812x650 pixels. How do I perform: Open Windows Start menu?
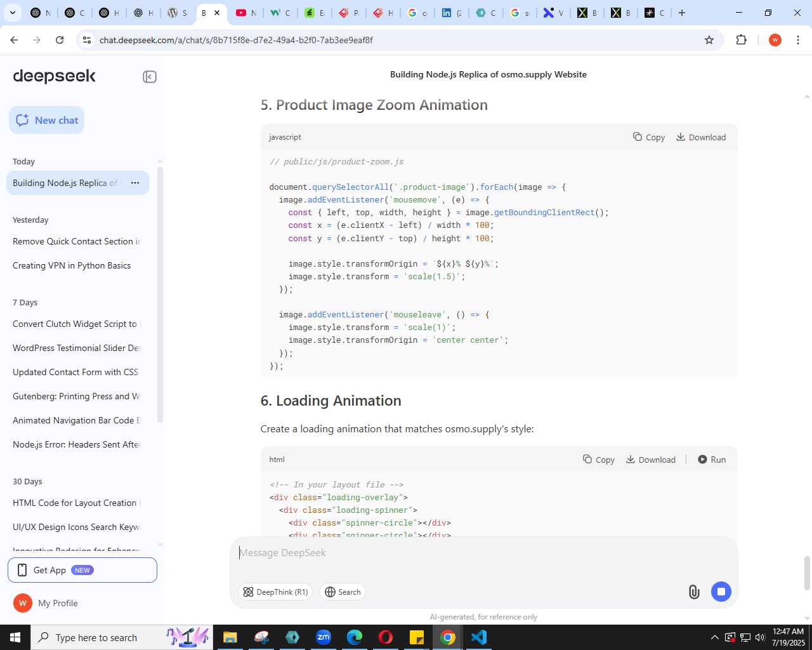[x=15, y=637]
